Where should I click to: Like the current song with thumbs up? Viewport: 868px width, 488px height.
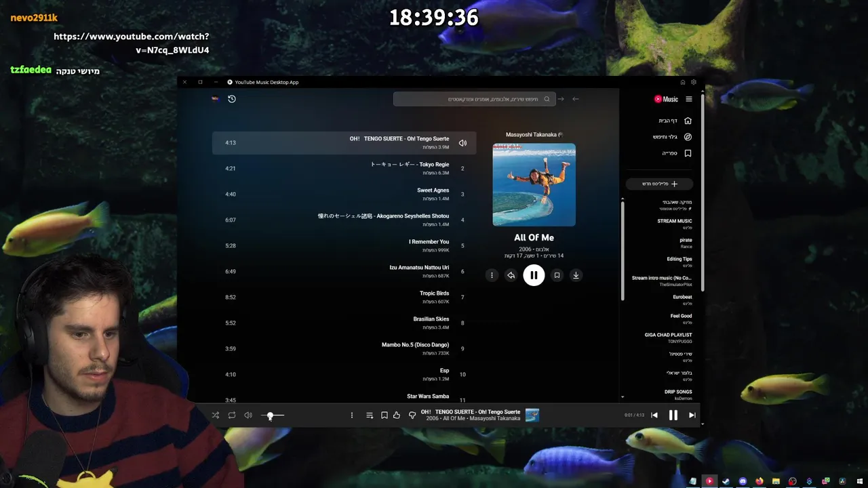[x=397, y=415]
